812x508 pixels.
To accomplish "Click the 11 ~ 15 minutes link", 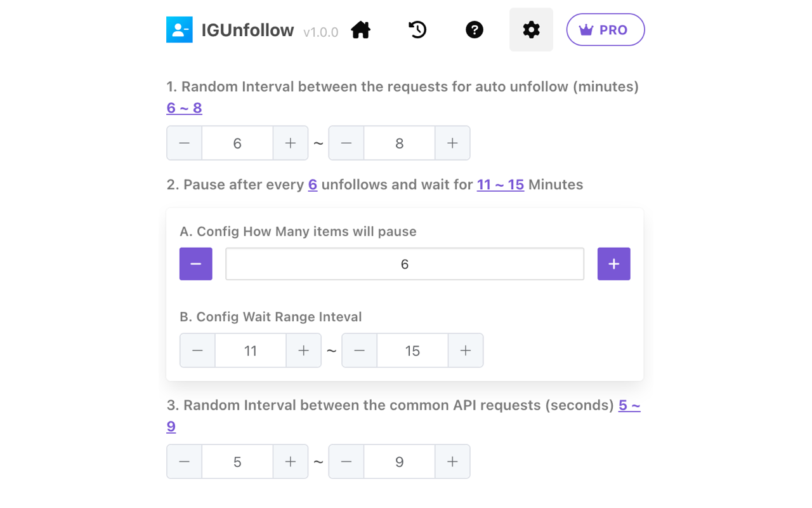I will (x=501, y=184).
